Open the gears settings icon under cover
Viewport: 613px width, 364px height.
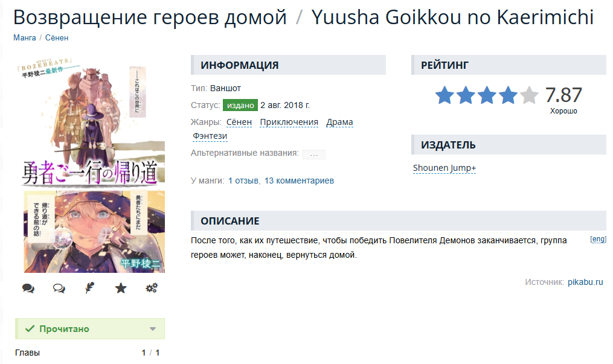152,288
